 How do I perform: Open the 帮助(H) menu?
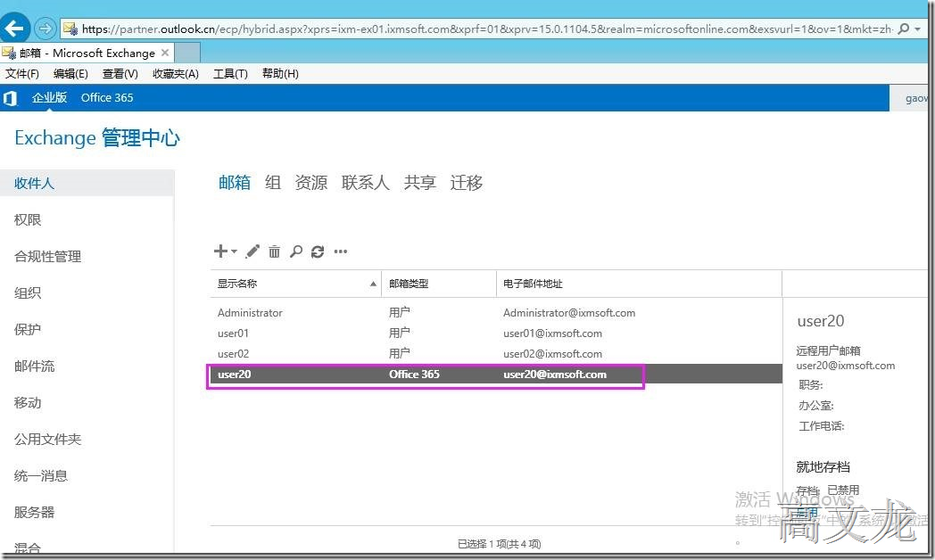pos(280,73)
